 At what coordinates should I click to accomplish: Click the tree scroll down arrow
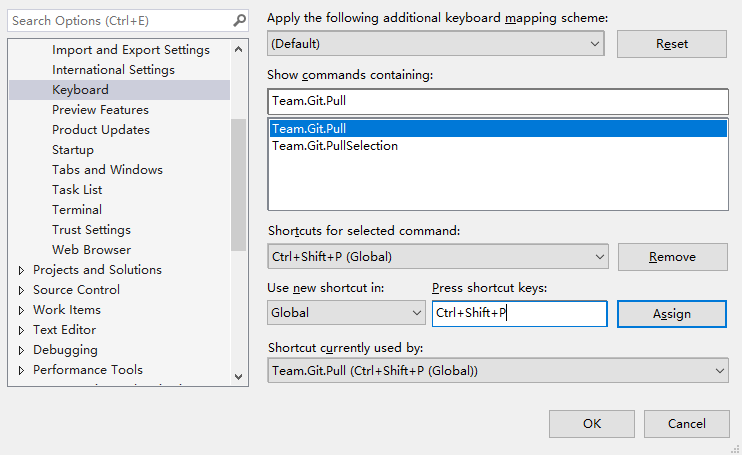point(238,376)
